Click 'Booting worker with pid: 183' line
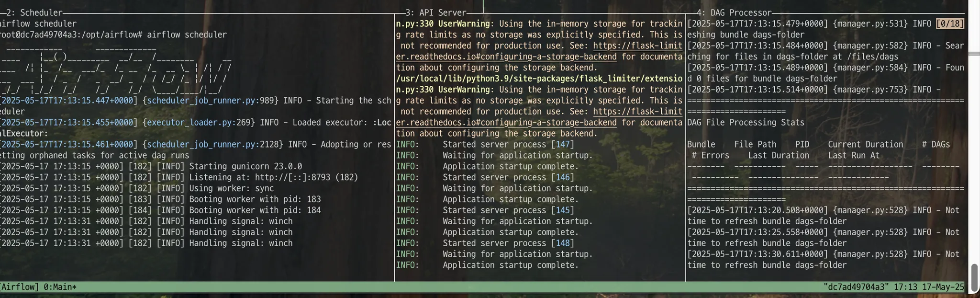Screen dimensions: 980x298 click(x=255, y=199)
